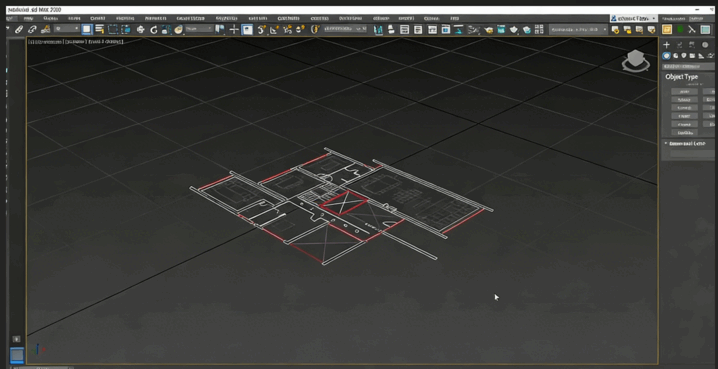This screenshot has width=718, height=369.
Task: Toggle the Spinner Snap button
Action: (x=300, y=30)
